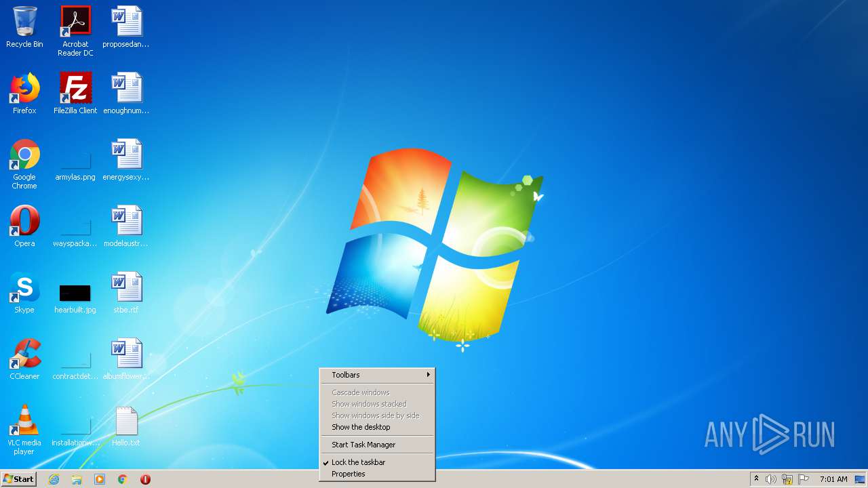Select the modelaustr... Word document icon
The width and height of the screenshot is (868, 488).
click(126, 226)
